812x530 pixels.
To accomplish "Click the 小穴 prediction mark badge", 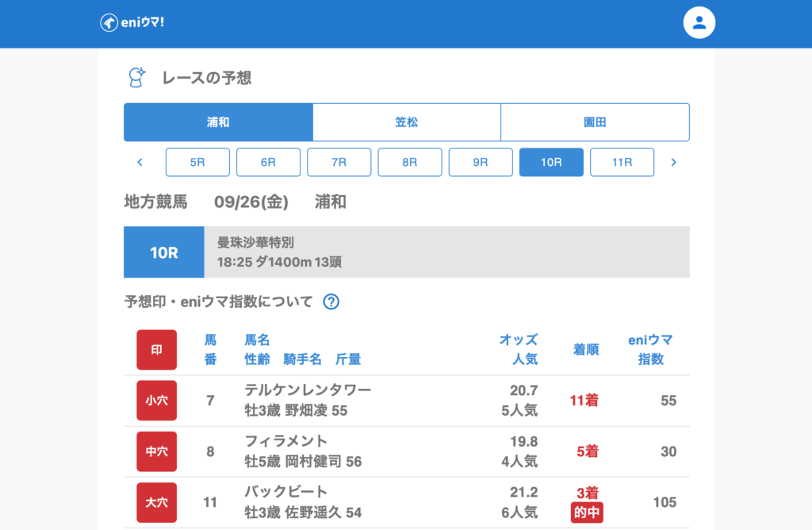I will 156,401.
